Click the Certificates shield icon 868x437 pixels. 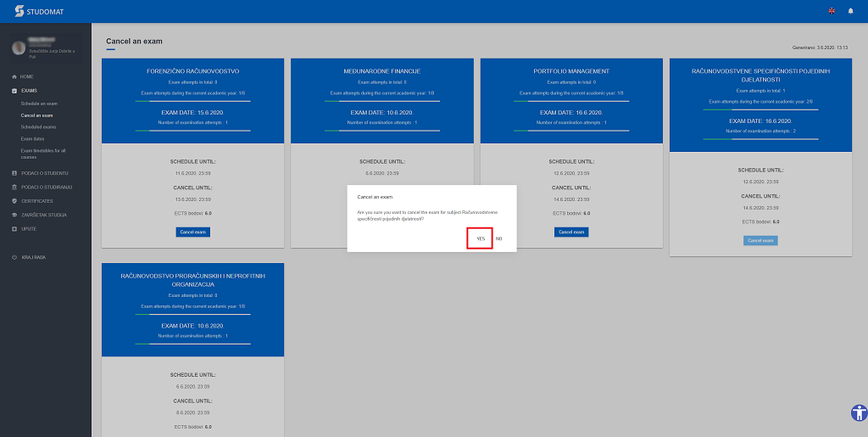point(14,201)
